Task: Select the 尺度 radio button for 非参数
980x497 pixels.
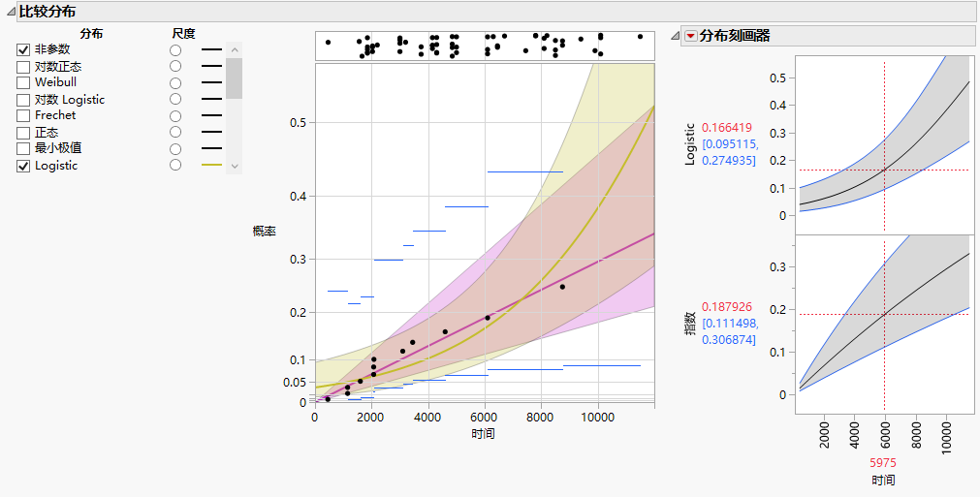Action: (175, 49)
